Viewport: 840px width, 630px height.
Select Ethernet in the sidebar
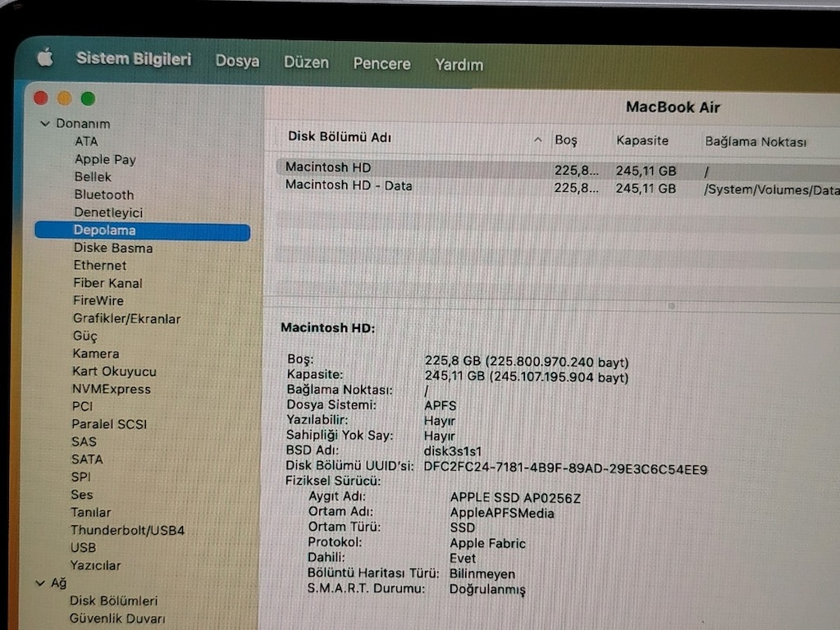[x=99, y=265]
